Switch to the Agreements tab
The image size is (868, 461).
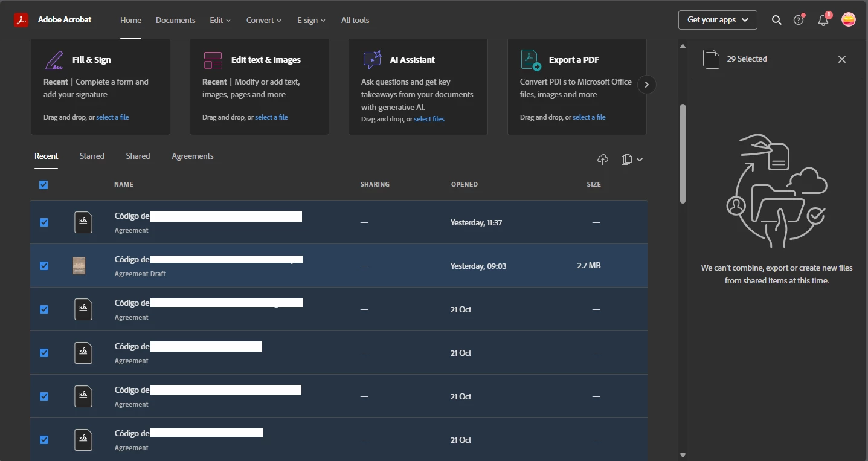[193, 156]
